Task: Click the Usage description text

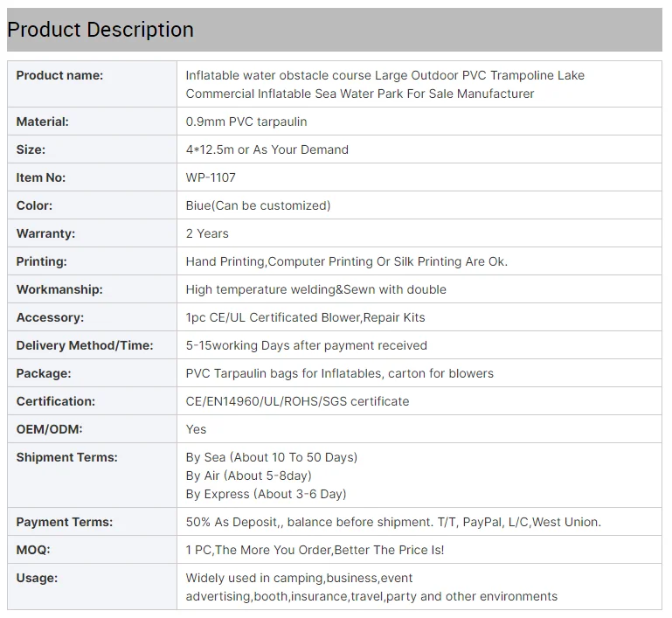Action: 371,587
